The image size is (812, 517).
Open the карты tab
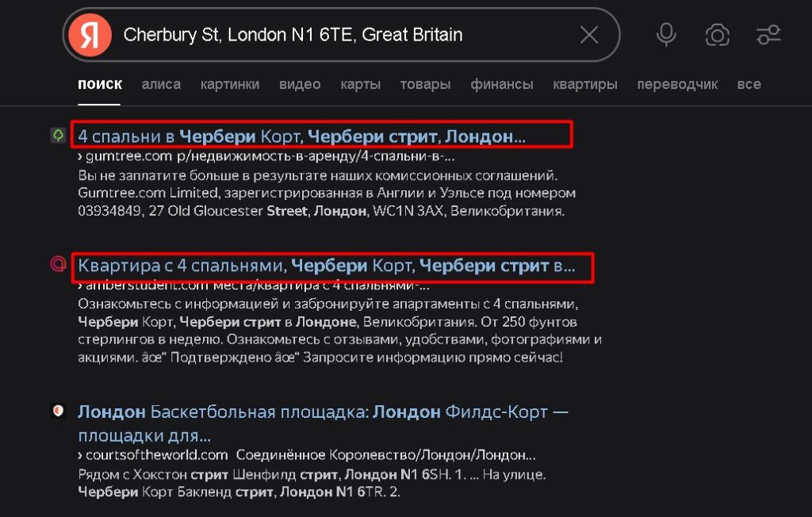360,84
